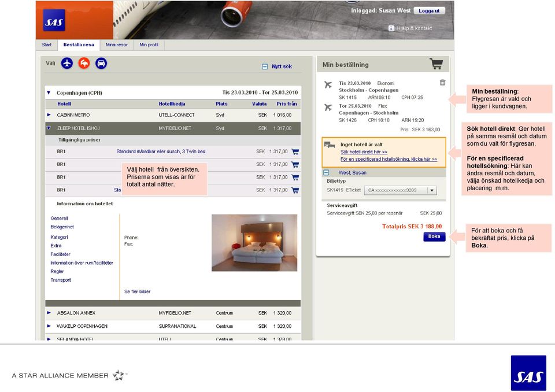Click the Nytt sök link
555x392 pixels.
coord(282,66)
